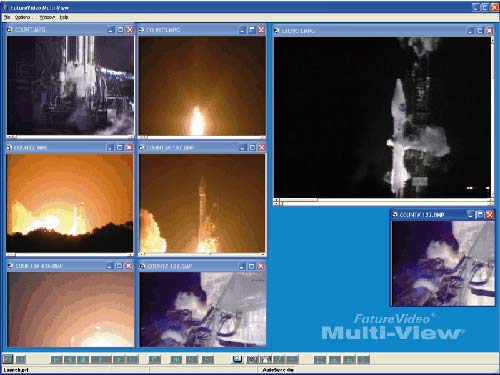Minimize the main Multi-View application window
This screenshot has width=500, height=375.
pos(476,7)
